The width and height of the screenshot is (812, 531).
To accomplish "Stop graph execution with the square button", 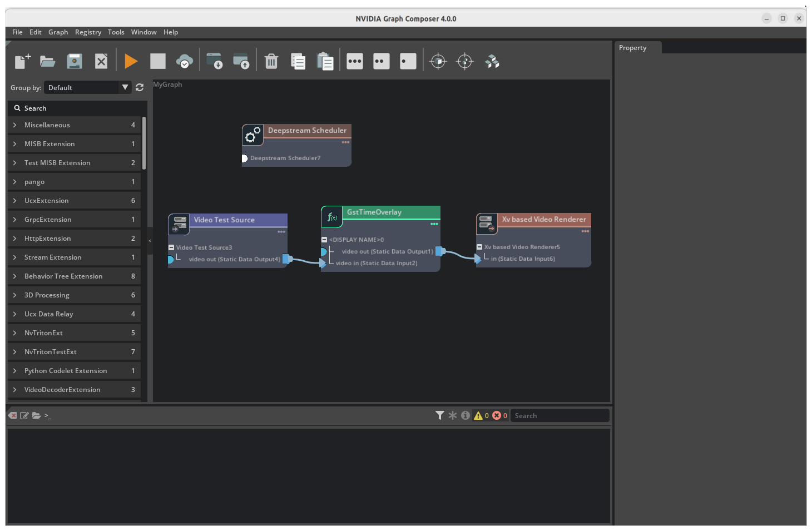I will click(x=158, y=61).
